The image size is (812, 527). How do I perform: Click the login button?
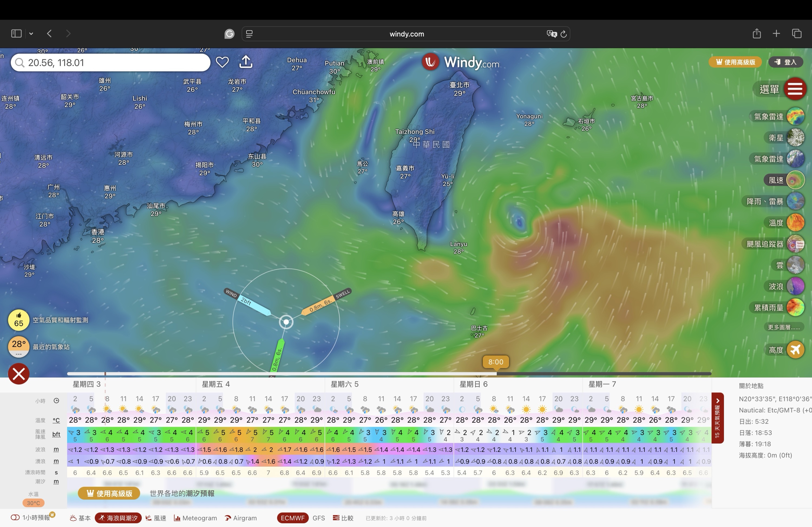coord(786,62)
